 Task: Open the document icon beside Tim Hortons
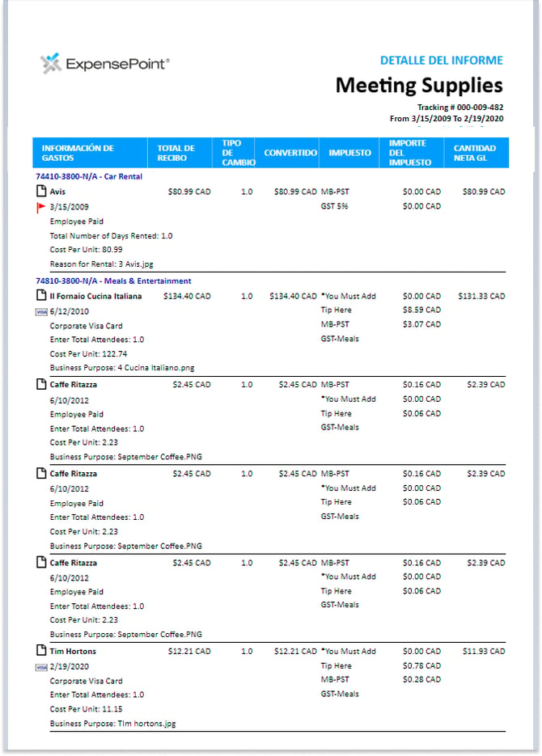click(42, 650)
